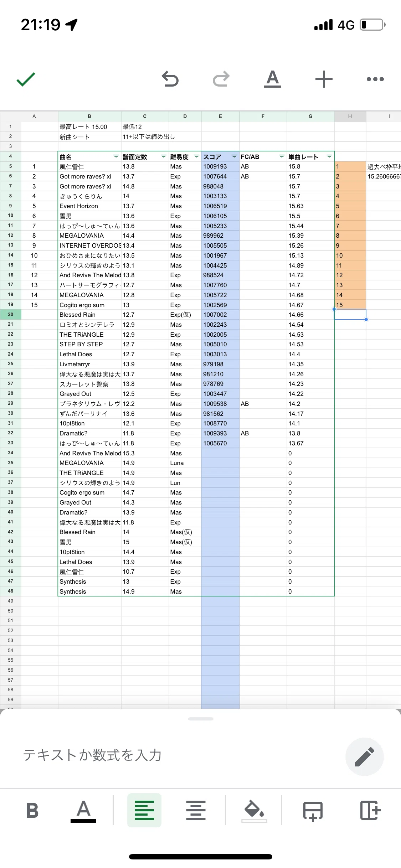The height and width of the screenshot is (868, 401).
Task: Select the bottom sheet drag handle
Action: (x=201, y=719)
